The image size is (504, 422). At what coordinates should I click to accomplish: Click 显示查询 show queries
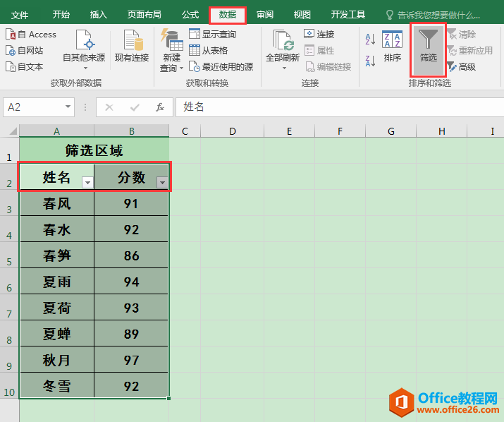pos(212,34)
